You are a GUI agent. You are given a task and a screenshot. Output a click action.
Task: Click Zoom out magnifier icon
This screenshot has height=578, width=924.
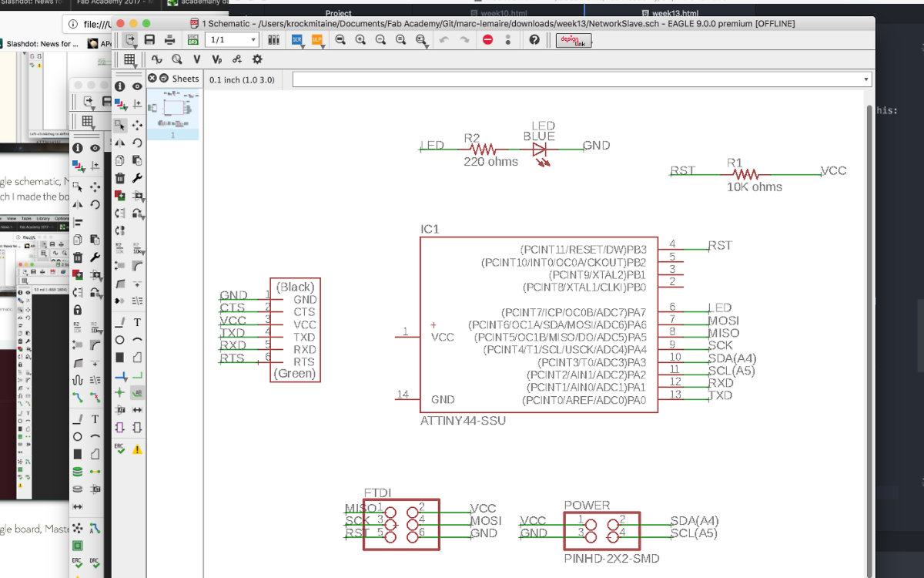click(x=380, y=39)
